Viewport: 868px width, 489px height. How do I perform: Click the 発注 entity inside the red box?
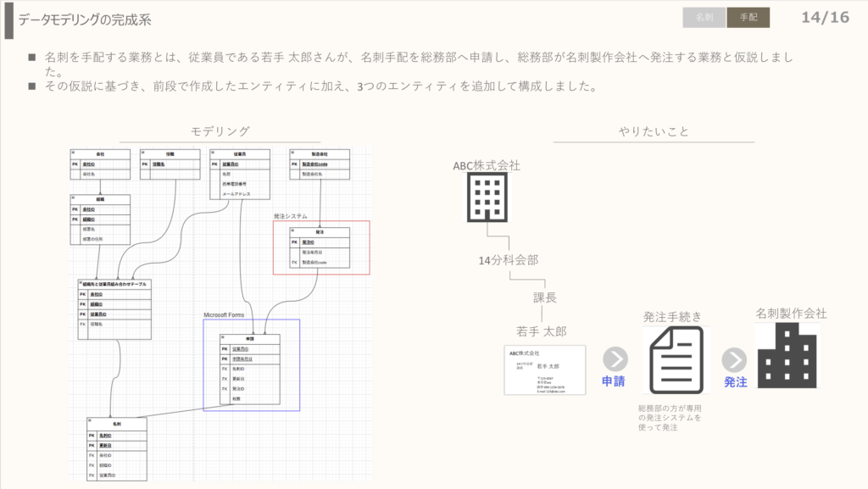coord(320,231)
